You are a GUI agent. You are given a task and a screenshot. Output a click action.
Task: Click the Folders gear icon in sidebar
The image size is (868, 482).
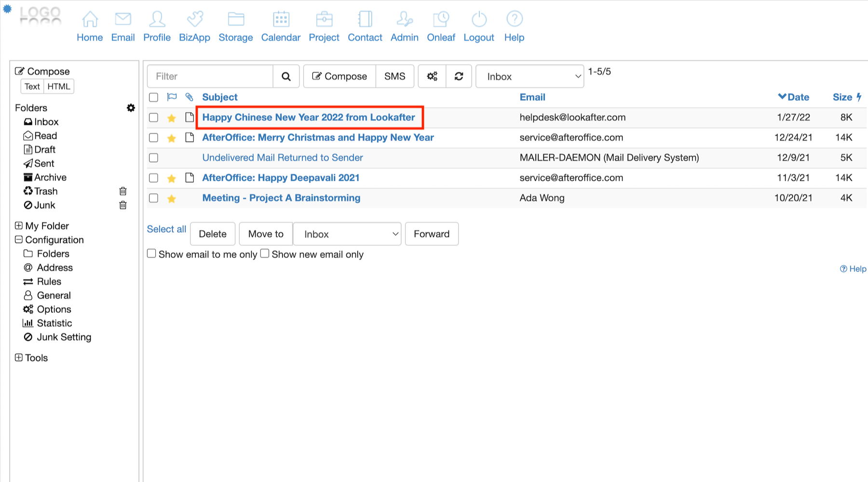tap(131, 108)
